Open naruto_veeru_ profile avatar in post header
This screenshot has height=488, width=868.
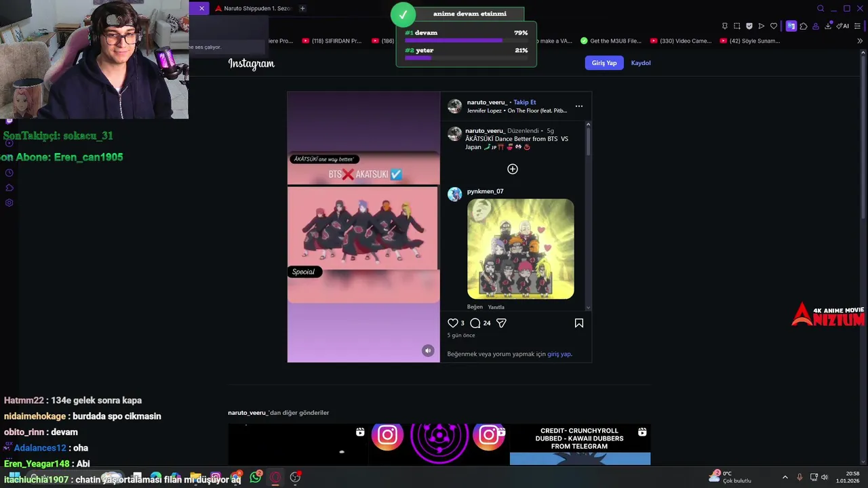pyautogui.click(x=454, y=106)
